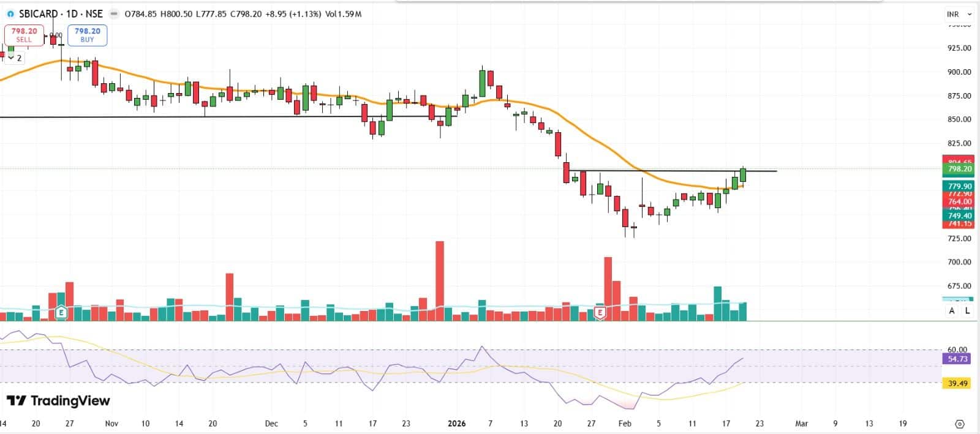This screenshot has width=980, height=434.
Task: Click the Nov date label on time axis
Action: coord(111,424)
